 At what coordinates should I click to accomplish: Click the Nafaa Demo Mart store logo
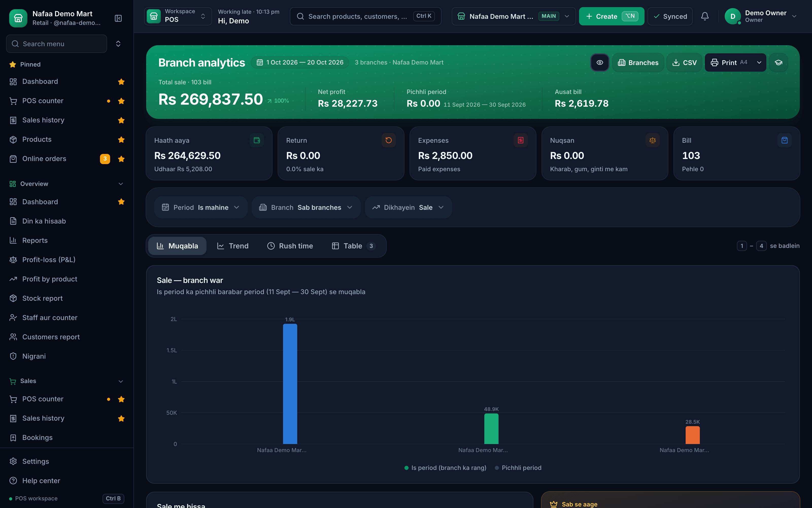(x=18, y=18)
